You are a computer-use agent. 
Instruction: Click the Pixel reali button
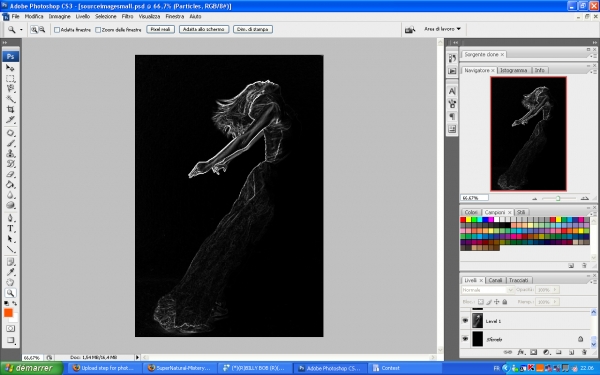pyautogui.click(x=160, y=29)
